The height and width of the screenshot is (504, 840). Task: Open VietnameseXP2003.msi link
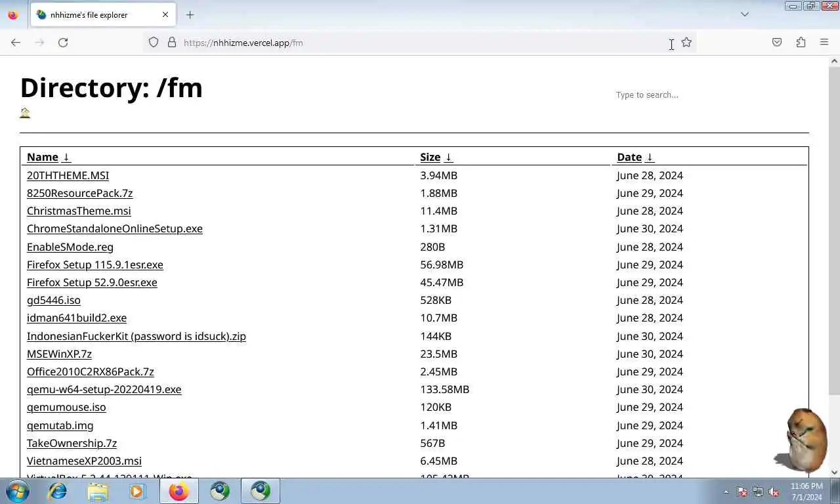(x=84, y=461)
